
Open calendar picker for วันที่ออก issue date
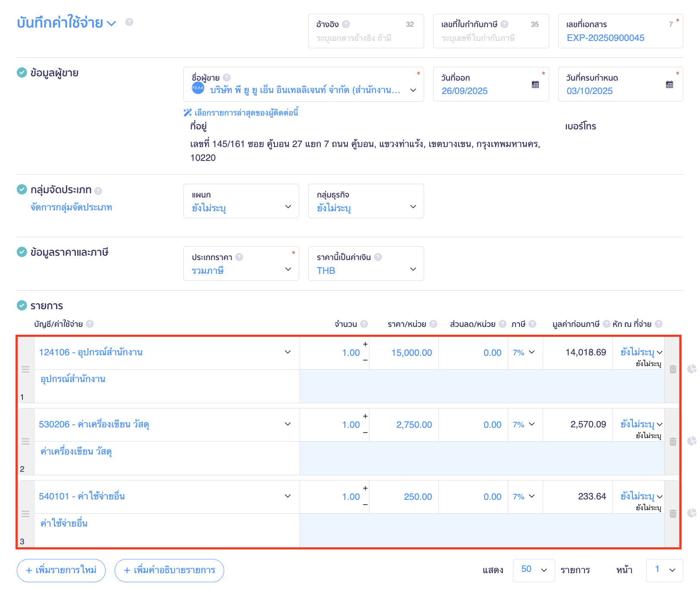(x=535, y=85)
